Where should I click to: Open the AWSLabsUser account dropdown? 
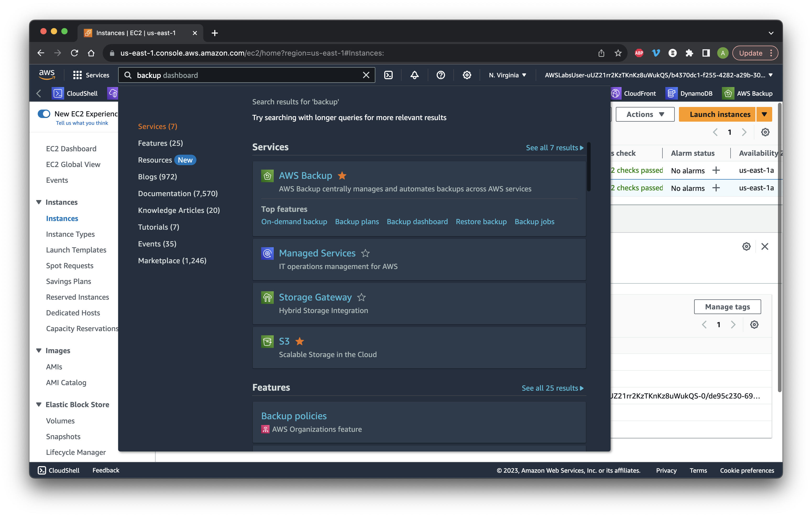658,75
